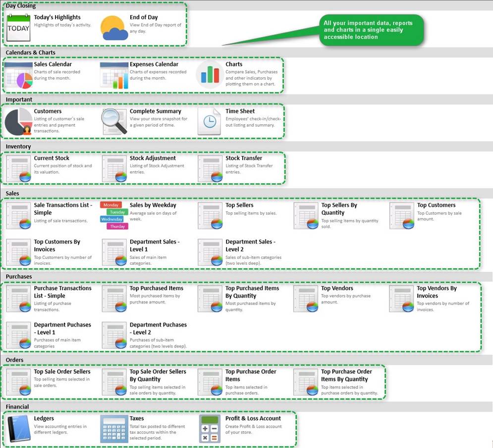Screen dimensions: 493x448
Task: Open the Profit & Loss Account icon
Action: tap(210, 428)
